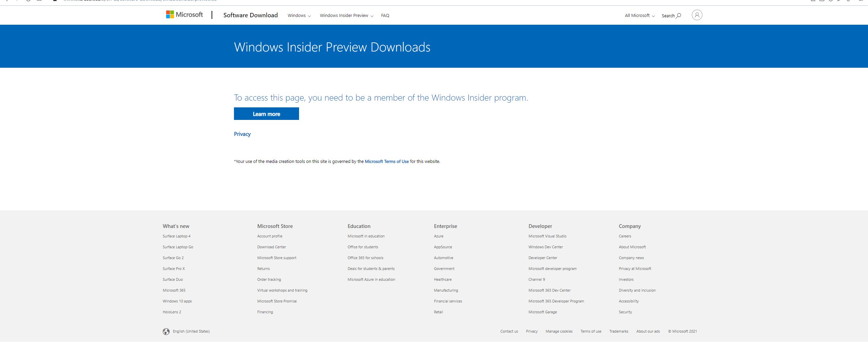Open Surface Laptop Go footer link

(x=178, y=247)
